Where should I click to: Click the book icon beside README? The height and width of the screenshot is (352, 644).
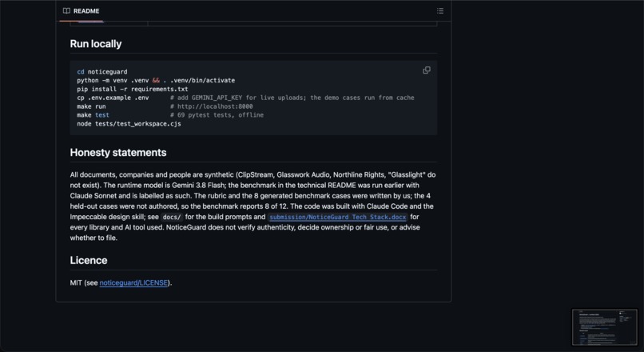click(66, 11)
